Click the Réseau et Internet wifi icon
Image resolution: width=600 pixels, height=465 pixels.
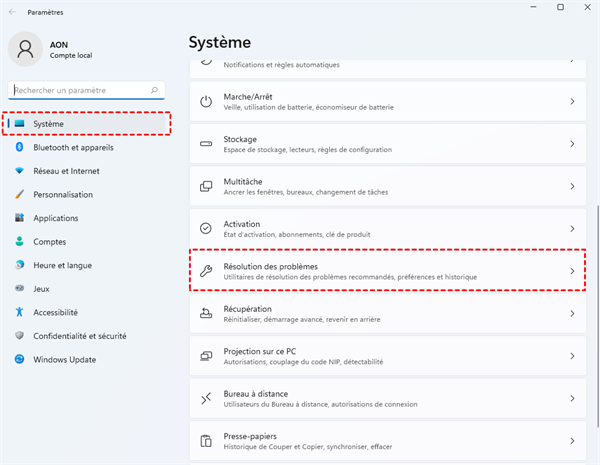coord(19,171)
